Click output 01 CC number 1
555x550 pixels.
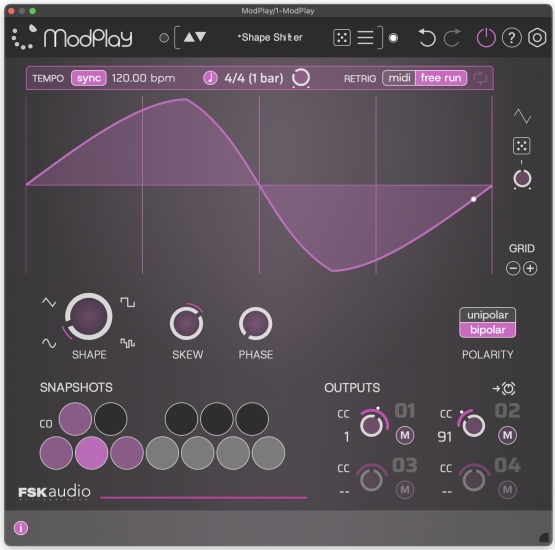pyautogui.click(x=347, y=437)
